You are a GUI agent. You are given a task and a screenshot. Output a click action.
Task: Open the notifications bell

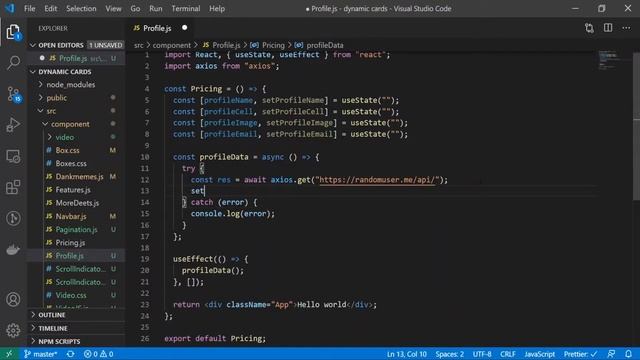click(629, 354)
